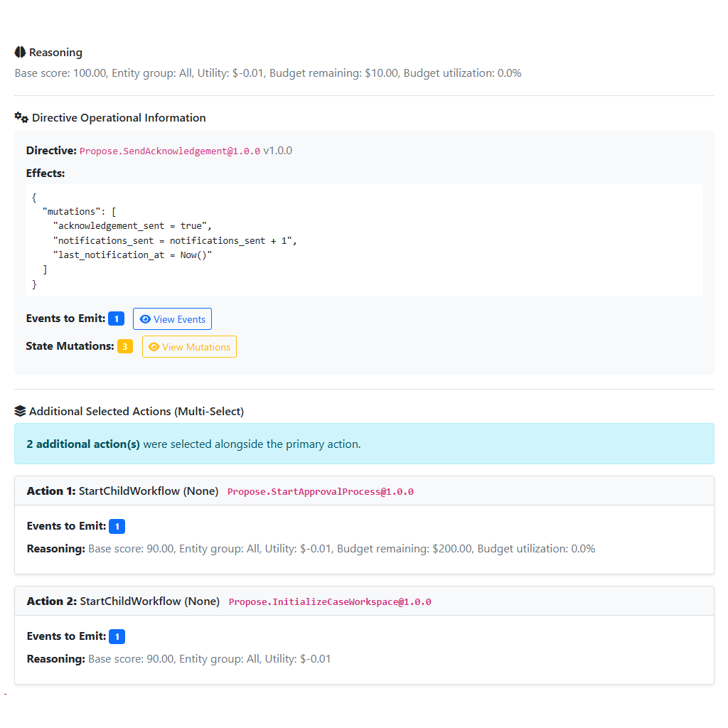Click the yellow State Mutations count badge

125,346
